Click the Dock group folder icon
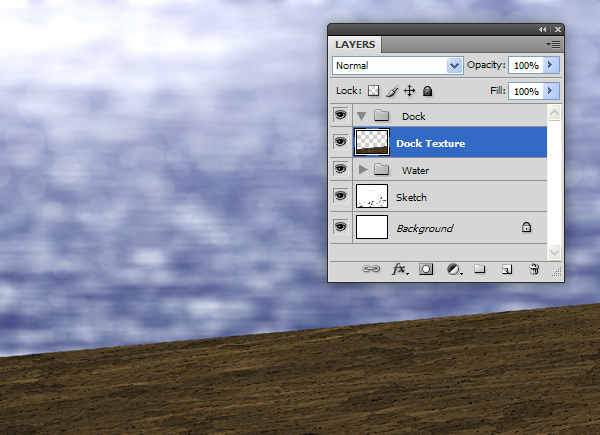This screenshot has height=435, width=600. click(382, 115)
